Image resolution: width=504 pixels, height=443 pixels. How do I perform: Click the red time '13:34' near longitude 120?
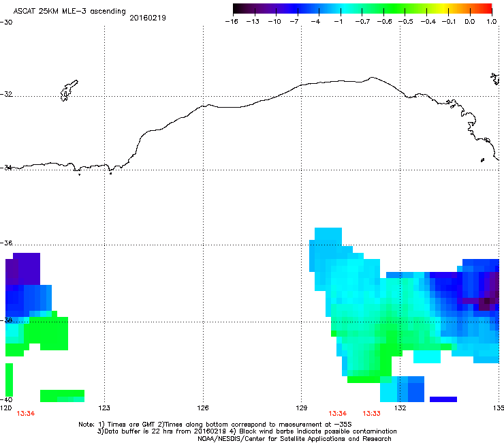click(x=26, y=414)
